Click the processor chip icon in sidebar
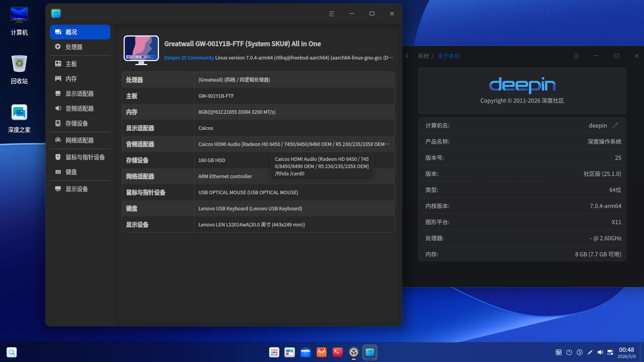 pos(58,47)
